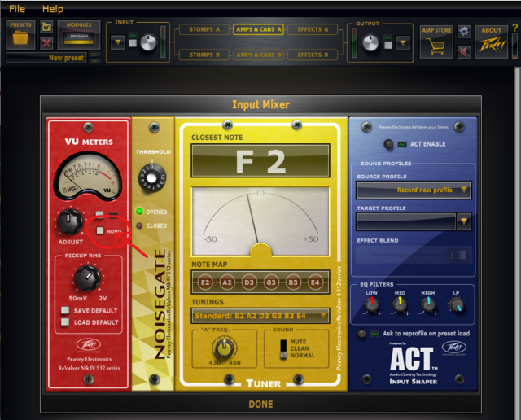Click the Input level knob

148,42
